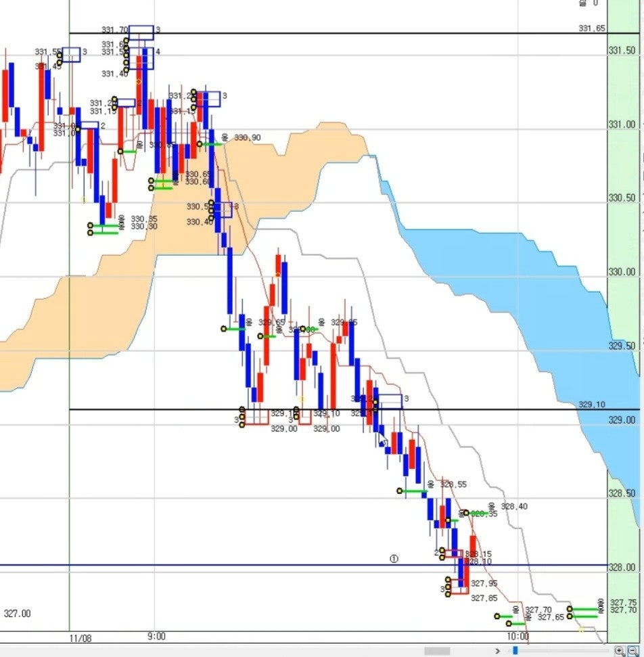Click the 331.65 line value label
Viewport: 644px width, 657px height.
(x=592, y=28)
